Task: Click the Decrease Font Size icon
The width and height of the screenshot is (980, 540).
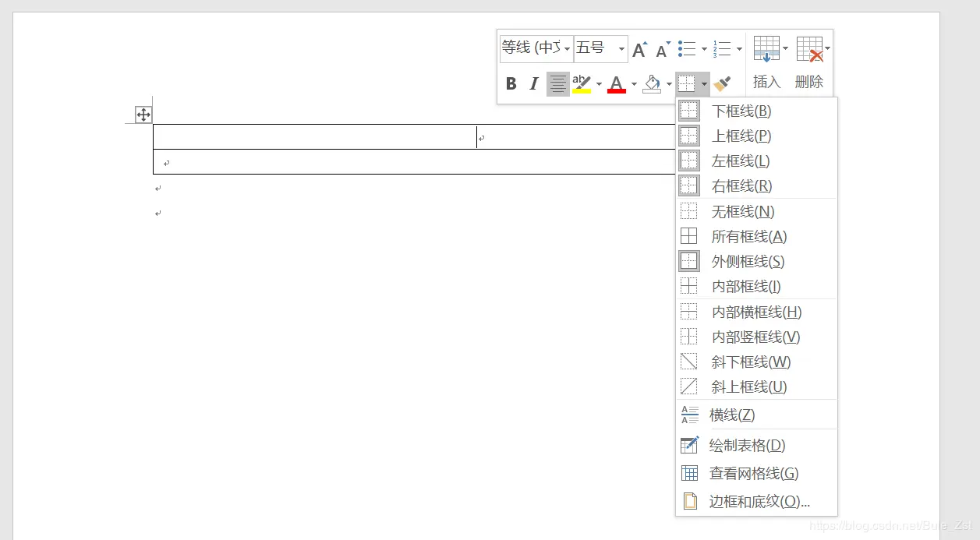Action: click(661, 48)
